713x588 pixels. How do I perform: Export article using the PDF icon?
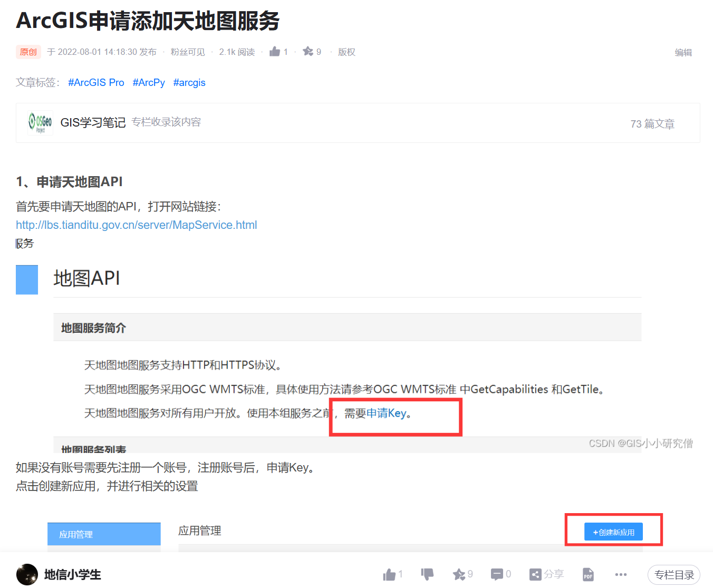(588, 574)
